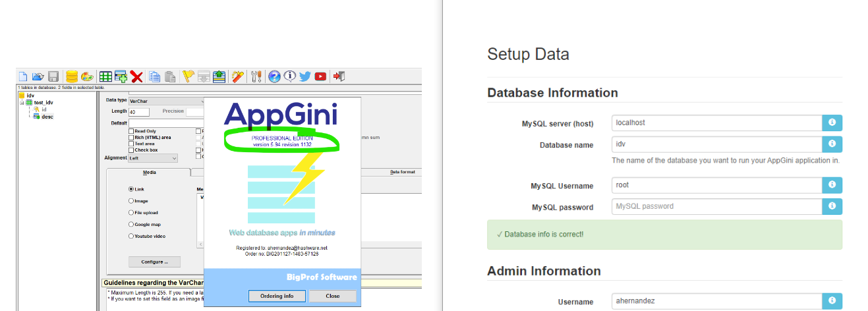Select the desc field in tree
The width and height of the screenshot is (868, 311).
point(47,117)
